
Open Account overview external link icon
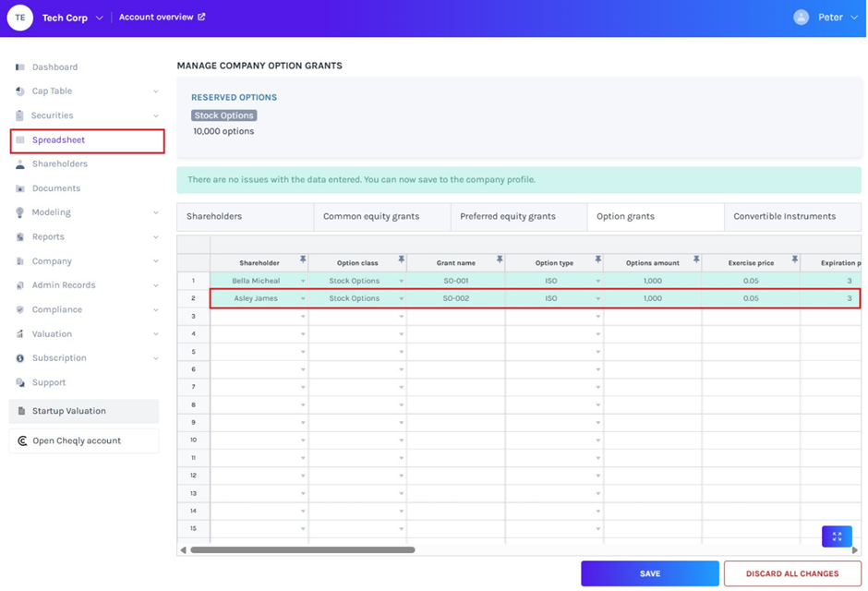pos(202,18)
